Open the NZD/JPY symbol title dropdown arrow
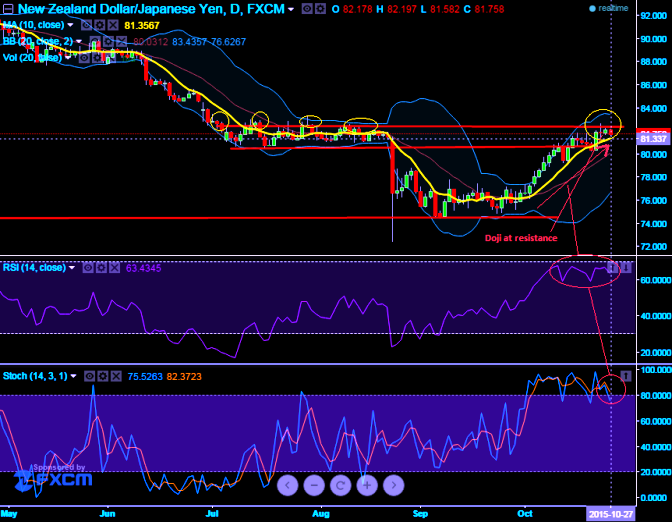The image size is (672, 522). point(291,9)
